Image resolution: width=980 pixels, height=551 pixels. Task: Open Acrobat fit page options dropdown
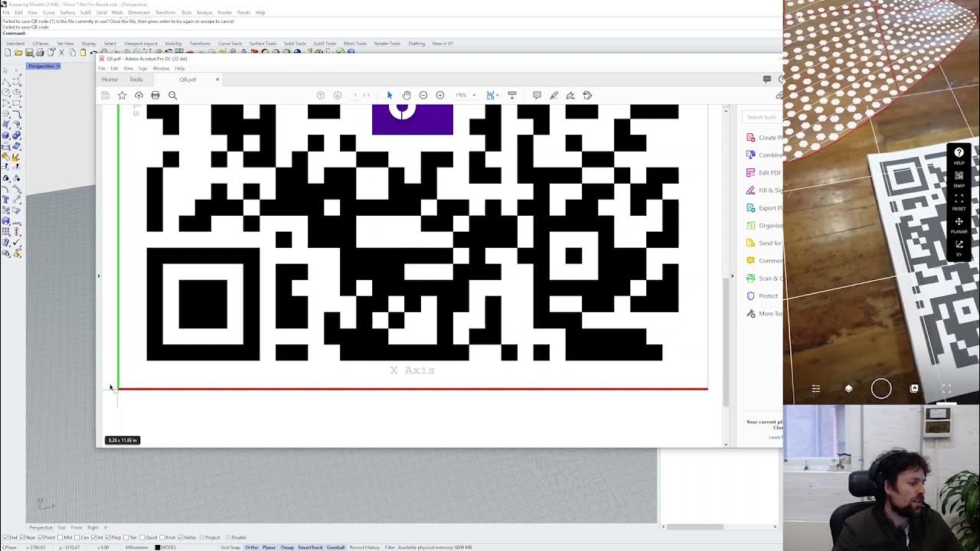[498, 95]
